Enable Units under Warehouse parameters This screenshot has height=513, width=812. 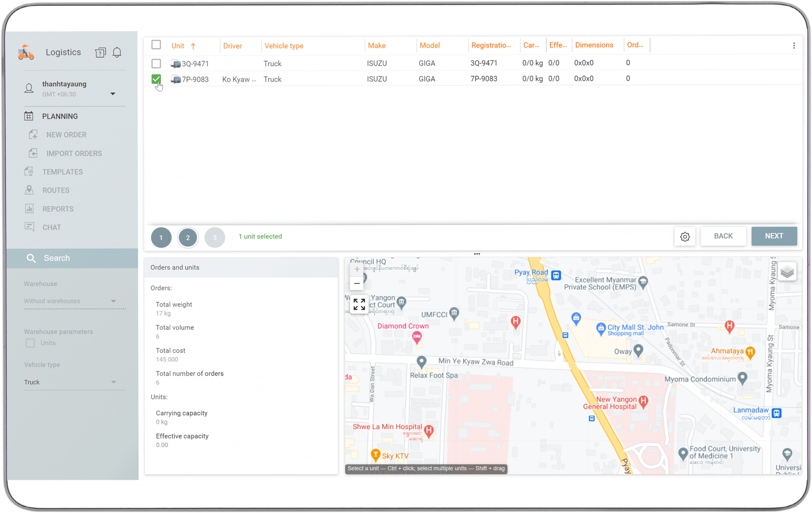[x=30, y=343]
